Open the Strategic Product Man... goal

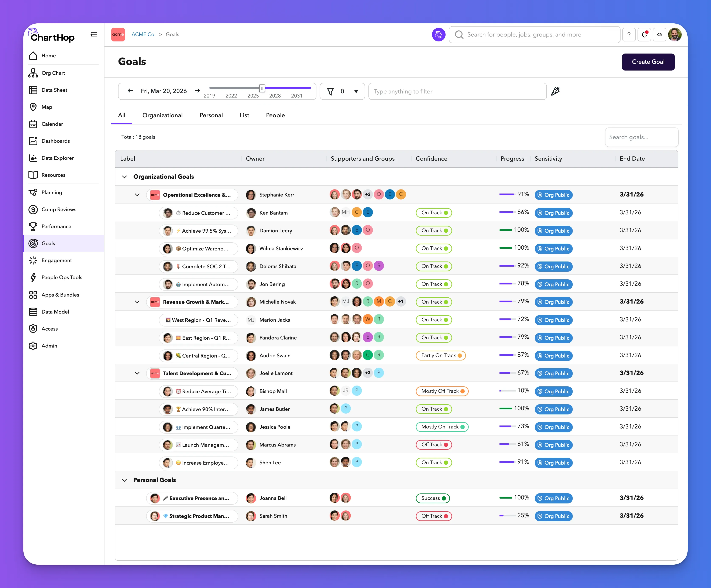click(192, 516)
